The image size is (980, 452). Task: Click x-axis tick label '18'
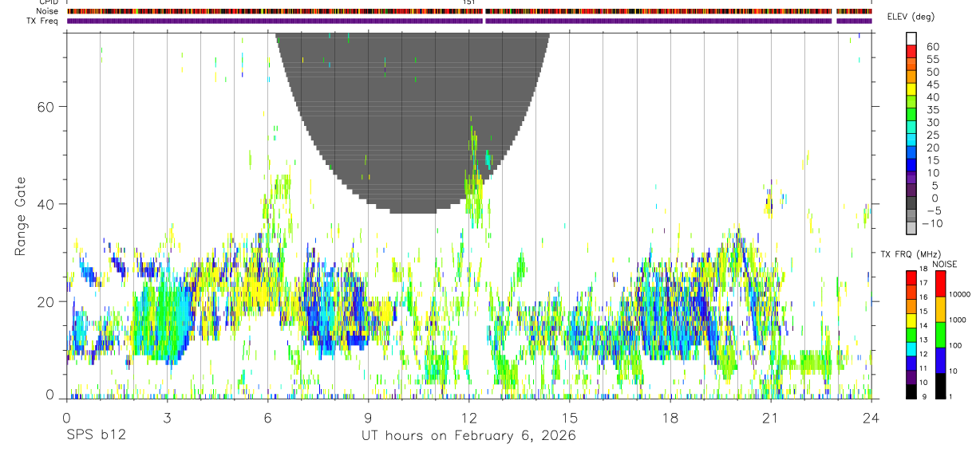pos(670,418)
